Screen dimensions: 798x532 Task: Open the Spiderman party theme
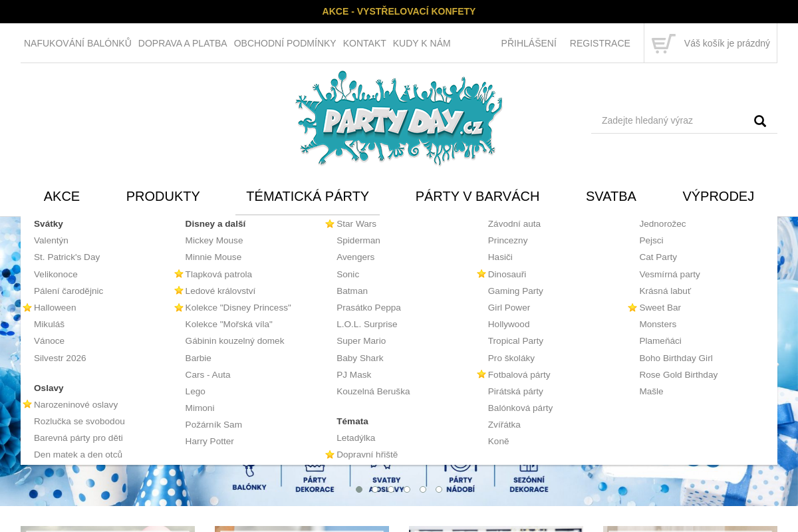click(x=358, y=240)
